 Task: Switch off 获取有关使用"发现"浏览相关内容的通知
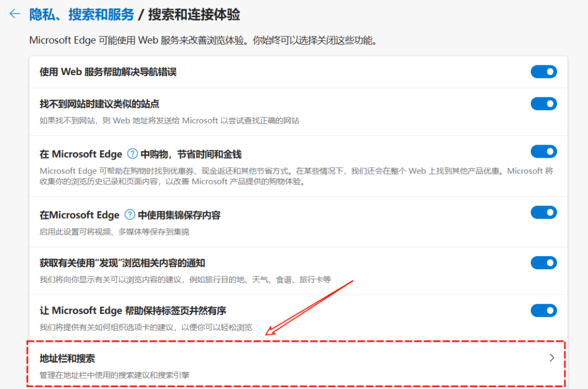543,263
